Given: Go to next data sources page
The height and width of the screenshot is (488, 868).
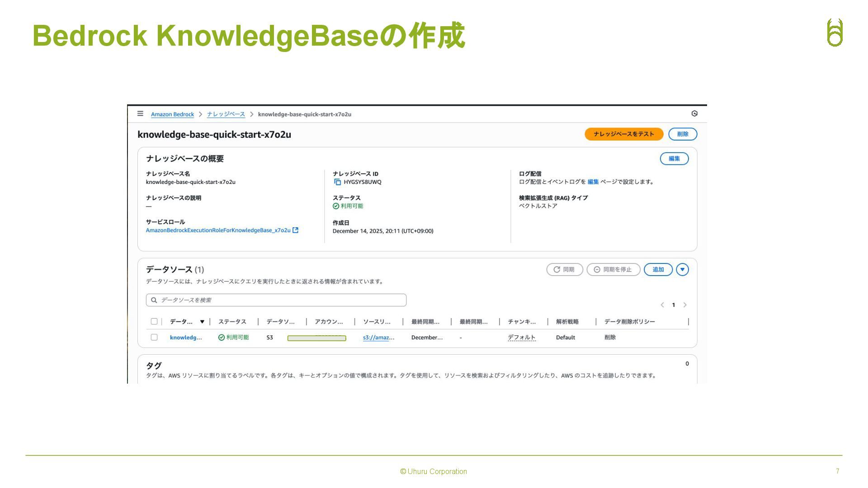Looking at the screenshot, I should (x=685, y=305).
